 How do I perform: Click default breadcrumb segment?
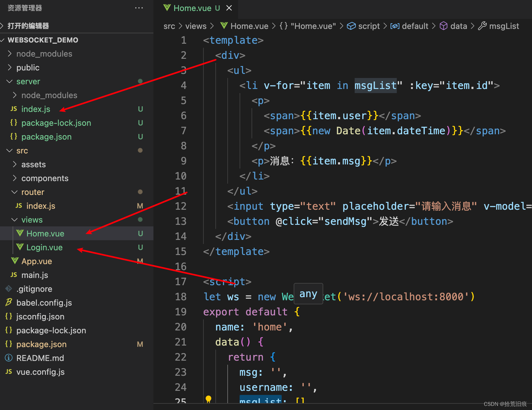tap(409, 26)
